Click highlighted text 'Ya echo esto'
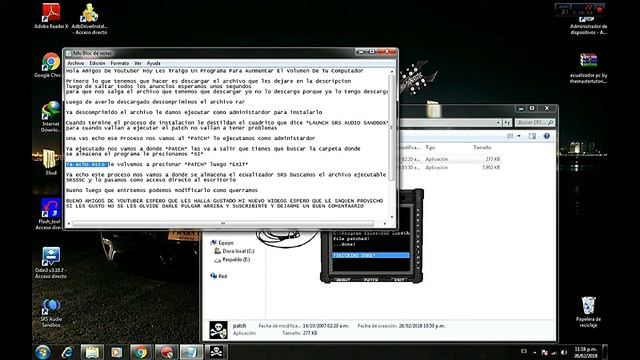The image size is (640, 360). tap(87, 164)
